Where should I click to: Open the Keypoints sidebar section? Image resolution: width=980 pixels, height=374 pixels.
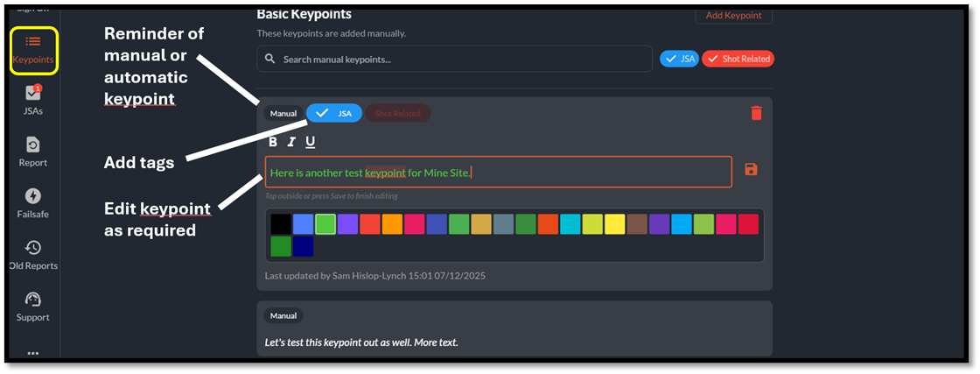[x=33, y=49]
